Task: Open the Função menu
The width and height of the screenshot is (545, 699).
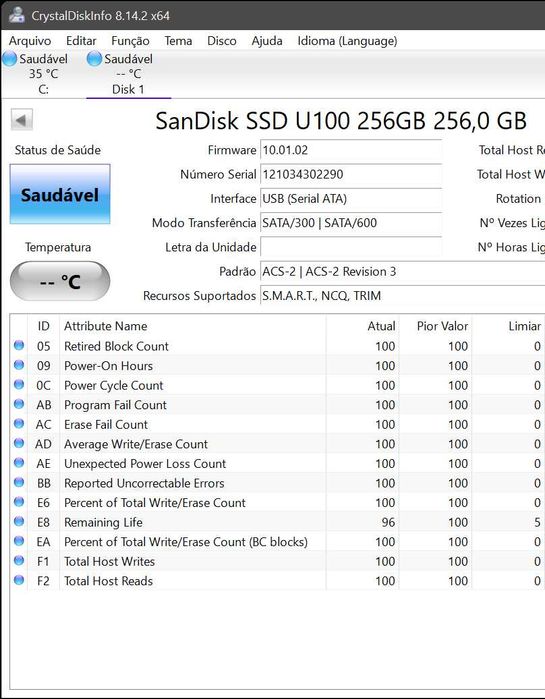Action: tap(130, 41)
